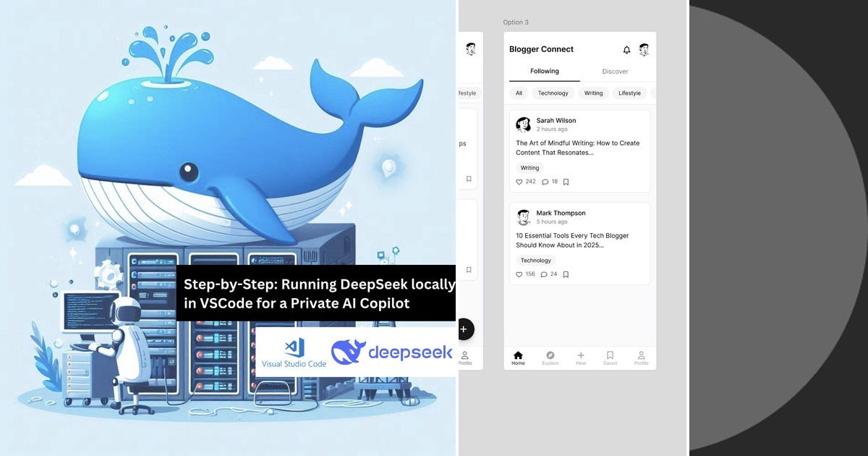
Task: Tap the black floating plus button
Action: 464,329
